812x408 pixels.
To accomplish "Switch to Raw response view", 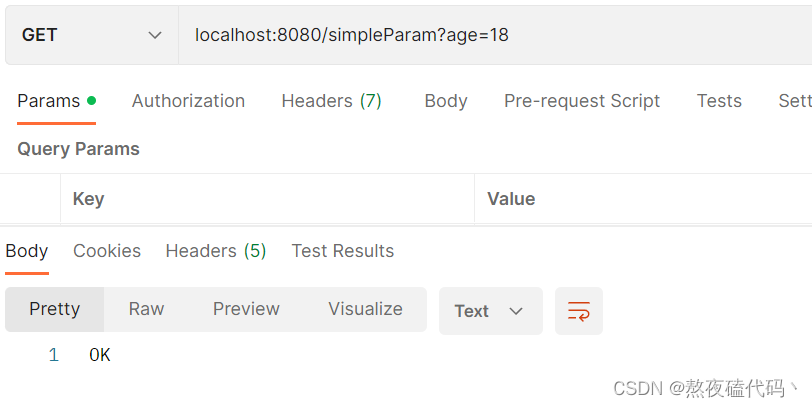I will pyautogui.click(x=147, y=310).
